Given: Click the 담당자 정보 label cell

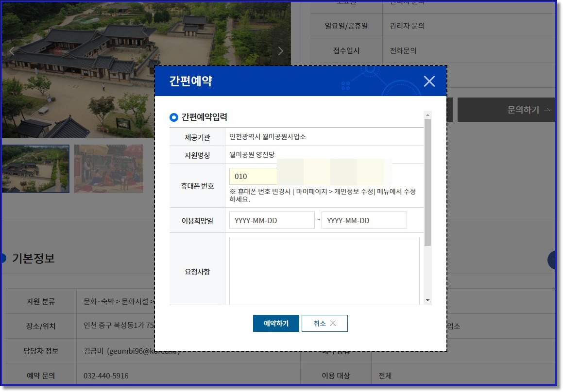Looking at the screenshot, I should point(41,351).
